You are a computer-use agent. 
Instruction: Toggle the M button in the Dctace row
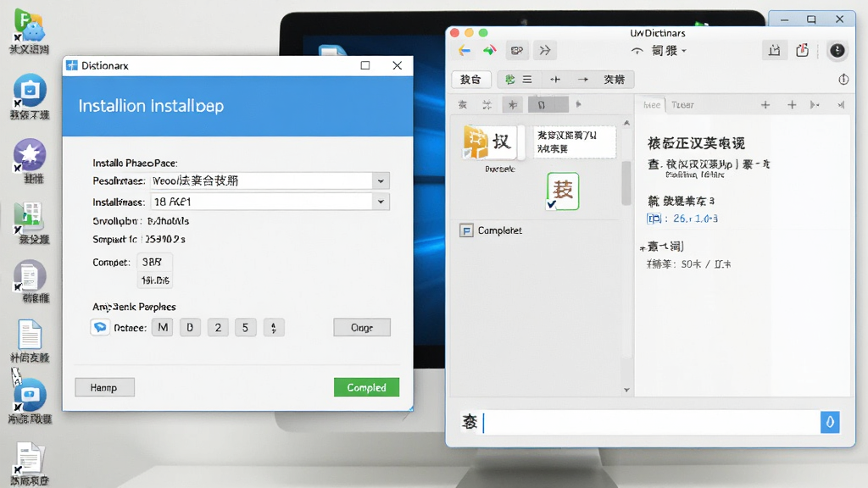coord(163,328)
